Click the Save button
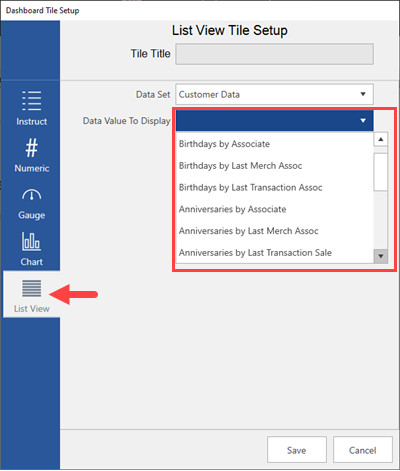The image size is (400, 471). point(297,450)
